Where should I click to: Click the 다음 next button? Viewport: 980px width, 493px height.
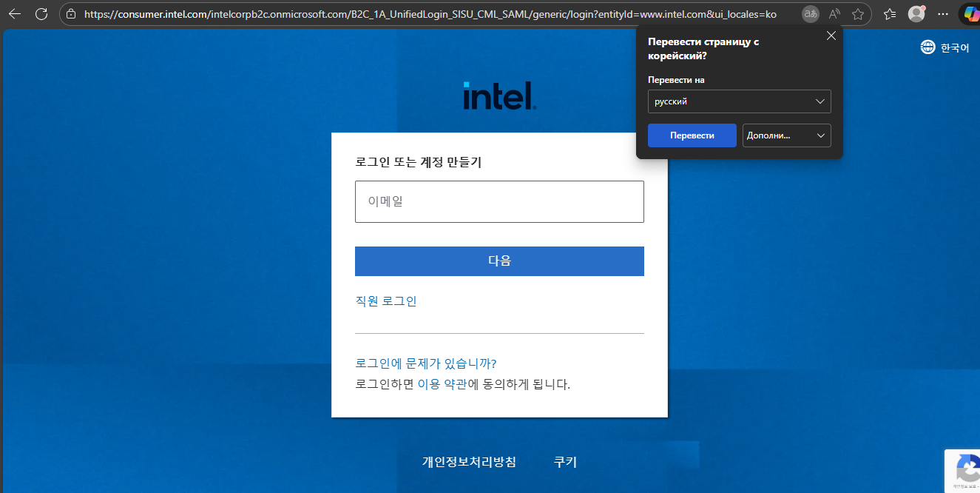coord(499,261)
